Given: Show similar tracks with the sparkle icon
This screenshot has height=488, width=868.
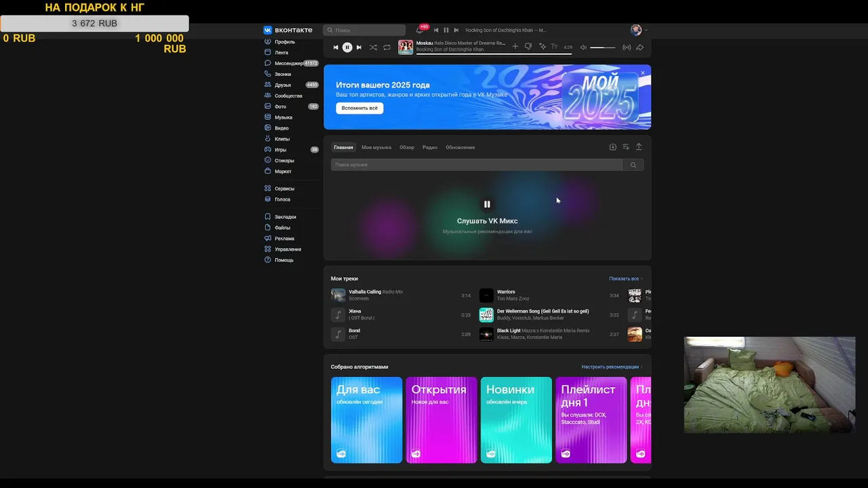Looking at the screenshot, I should pos(542,47).
